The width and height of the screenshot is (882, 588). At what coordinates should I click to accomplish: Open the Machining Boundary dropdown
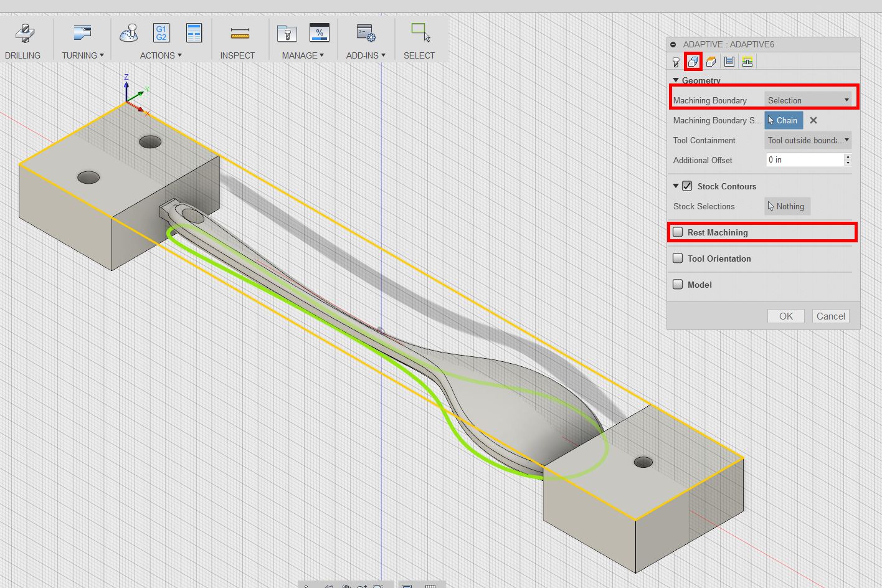pos(807,100)
